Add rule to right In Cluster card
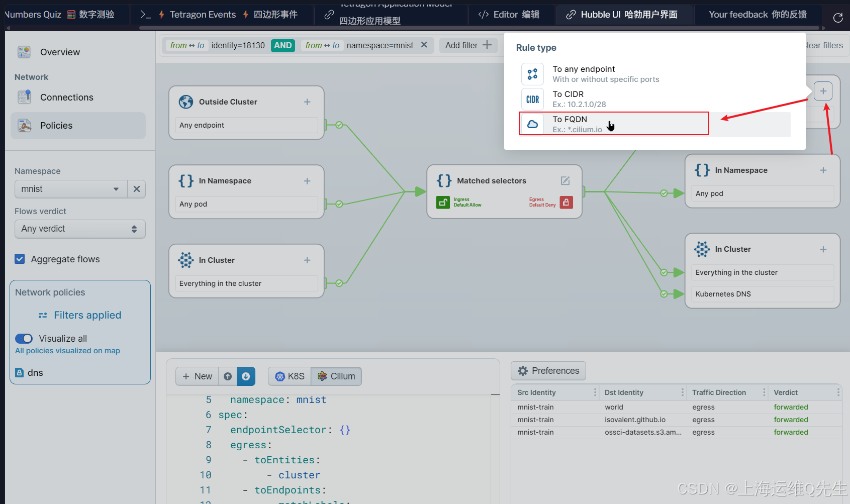Image resolution: width=850 pixels, height=504 pixels. (x=823, y=249)
